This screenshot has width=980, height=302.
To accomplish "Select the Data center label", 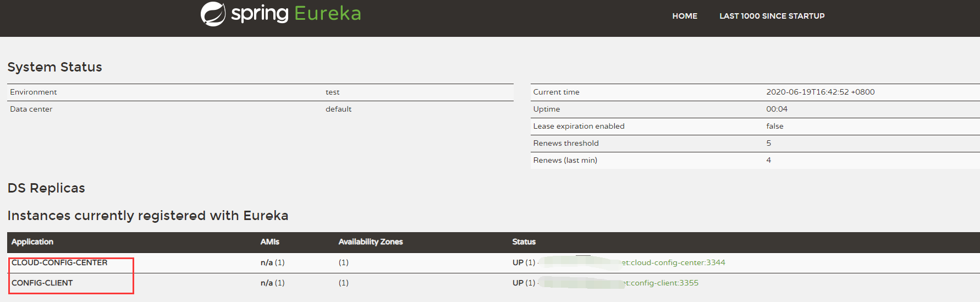I will [x=31, y=109].
